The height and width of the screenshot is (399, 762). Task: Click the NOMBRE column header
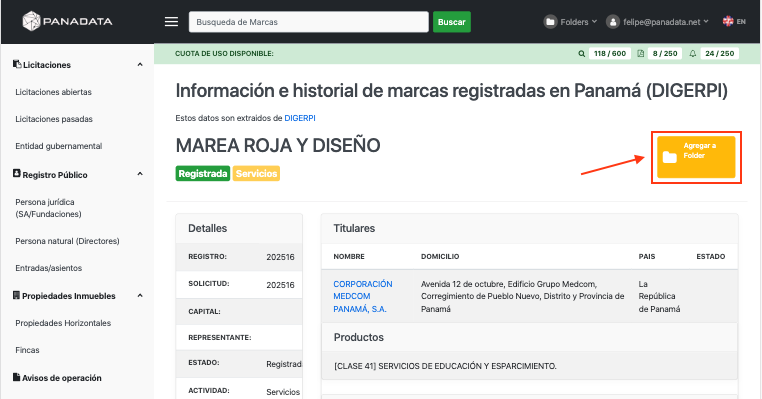tap(349, 256)
